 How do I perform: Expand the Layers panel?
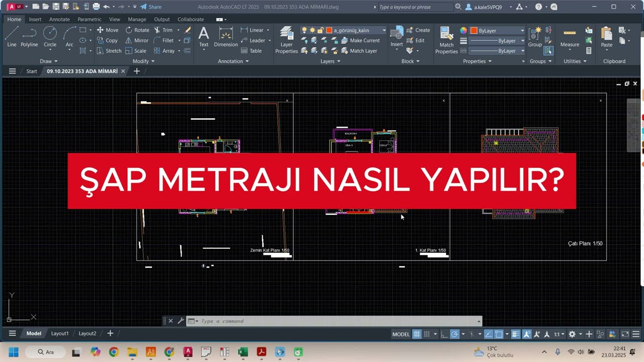coord(330,61)
